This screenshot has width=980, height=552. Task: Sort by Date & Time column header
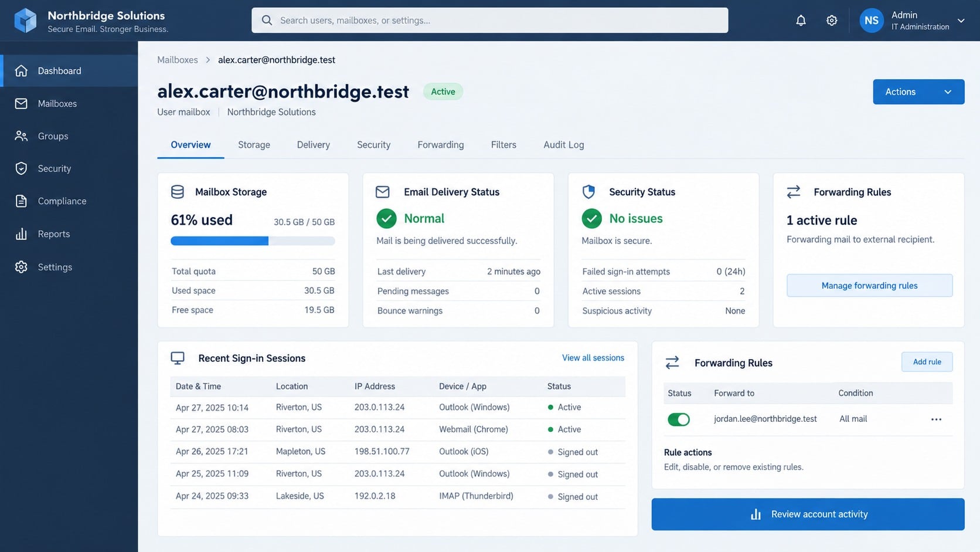(x=198, y=387)
